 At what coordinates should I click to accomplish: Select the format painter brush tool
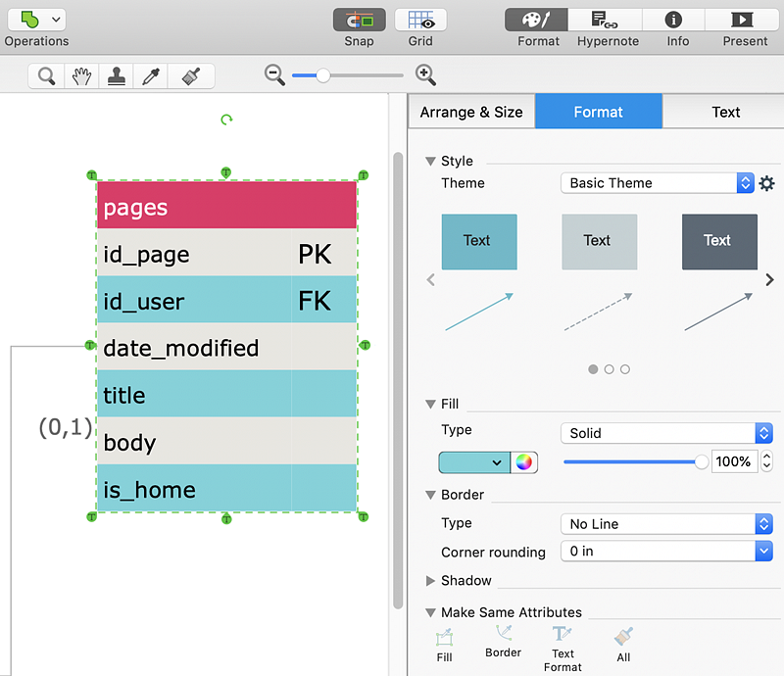[191, 76]
